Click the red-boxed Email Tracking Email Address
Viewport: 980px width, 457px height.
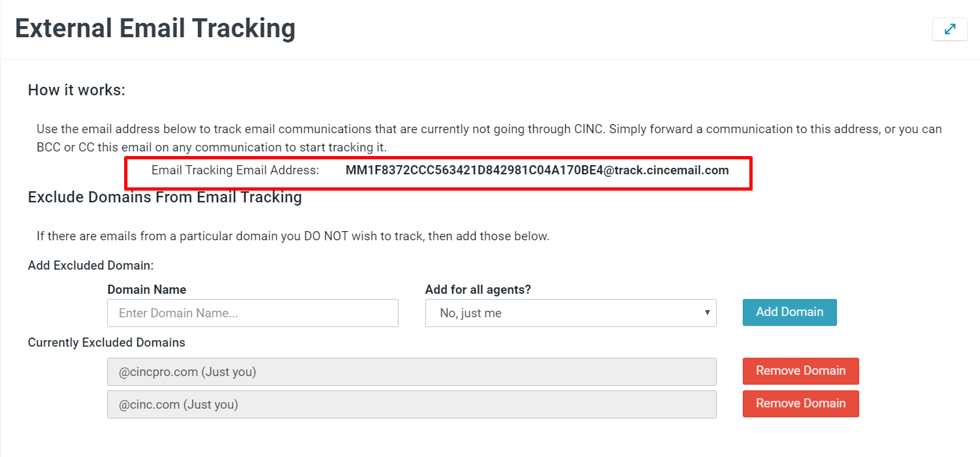click(537, 170)
